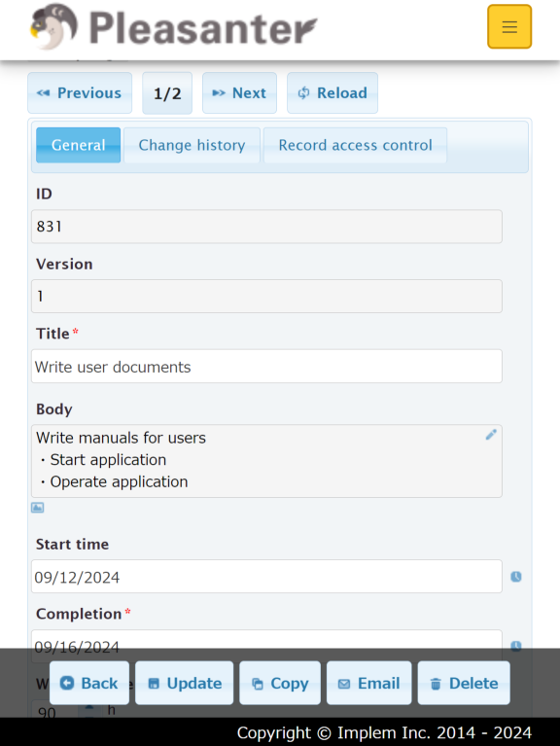Copy the current record
Screen dimensions: 560x746
(280, 683)
